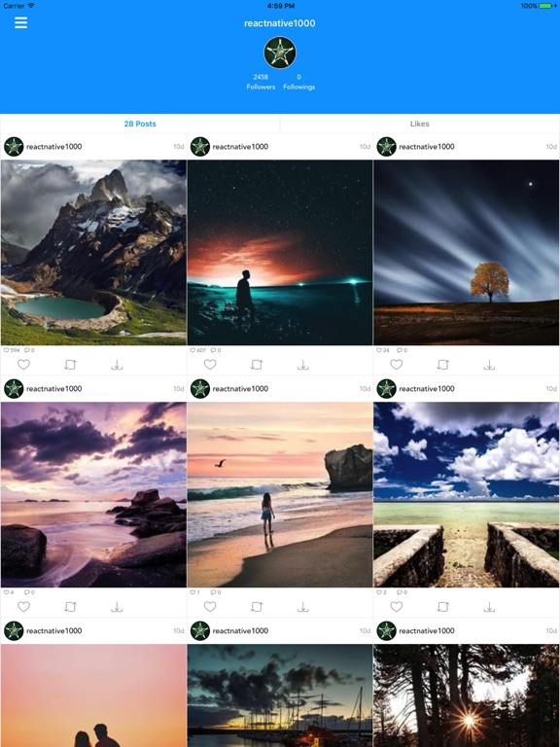Viewport: 560px width, 747px height.
Task: Click the 10d timestamp on mountain lake post
Action: tap(179, 147)
